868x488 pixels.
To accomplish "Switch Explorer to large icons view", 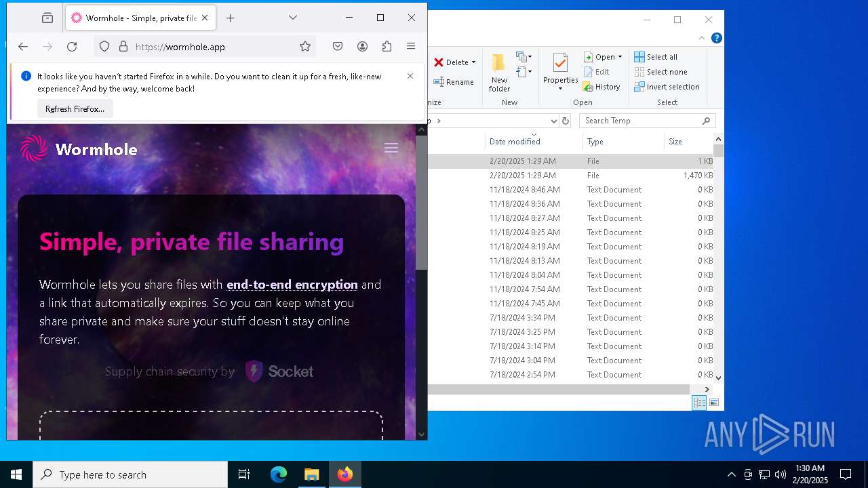I will tap(713, 403).
